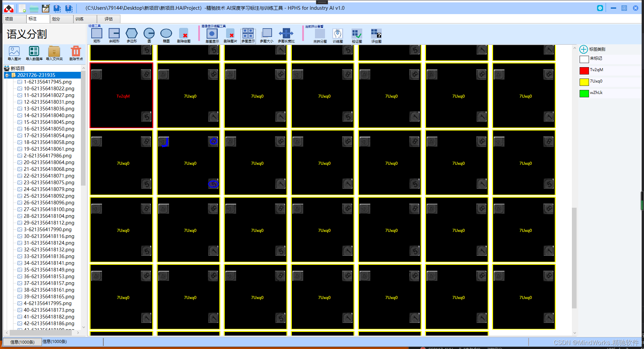Click the file tree scroll up arrow
Image resolution: width=644 pixels, height=349 pixels.
tap(84, 68)
